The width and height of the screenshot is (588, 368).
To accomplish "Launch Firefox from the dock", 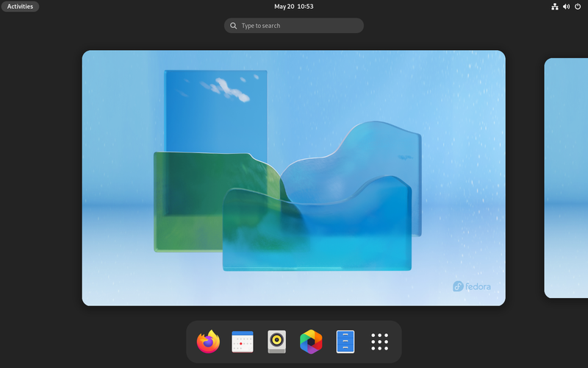I will tap(209, 342).
